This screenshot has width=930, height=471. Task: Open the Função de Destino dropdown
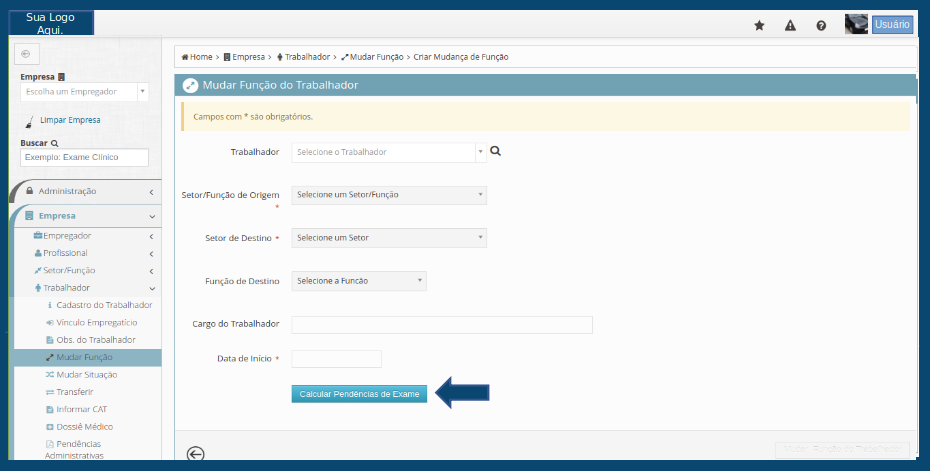[x=358, y=281]
